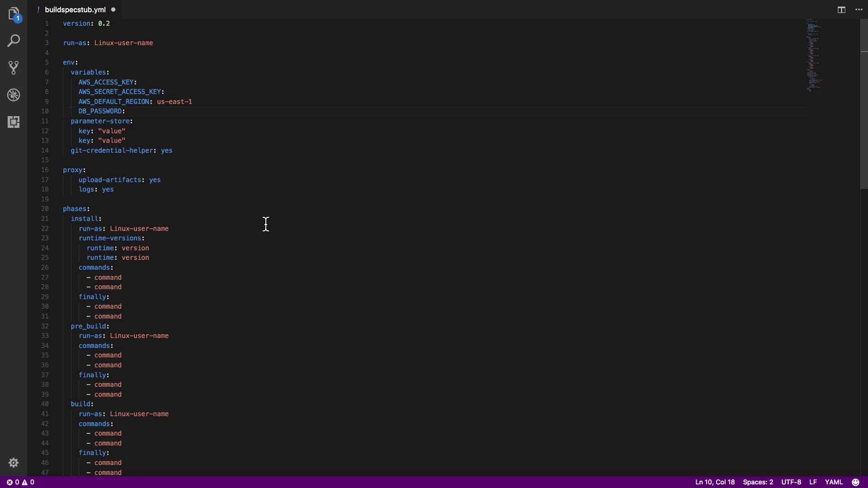Image resolution: width=868 pixels, height=488 pixels.
Task: Open the Debug view icon
Action: pos(14,95)
